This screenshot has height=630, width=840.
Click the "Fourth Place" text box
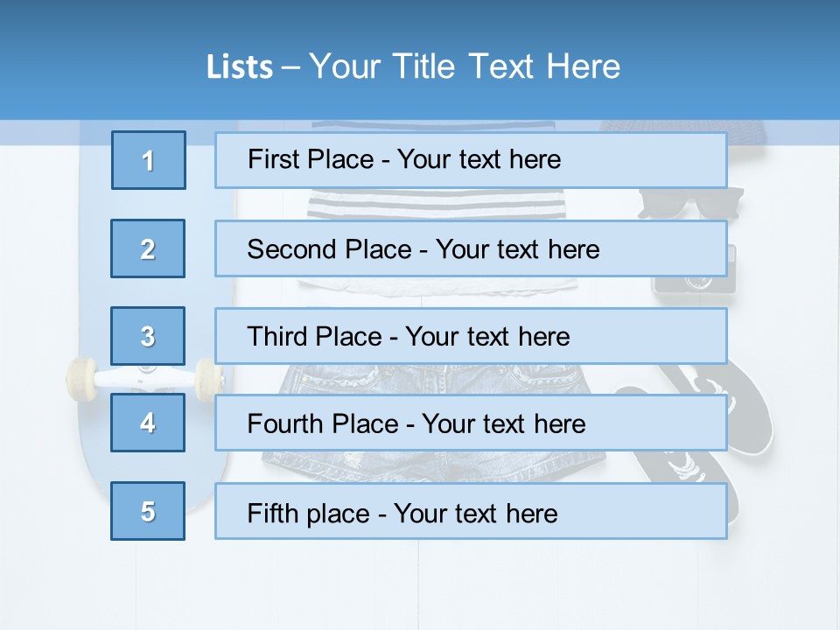pyautogui.click(x=471, y=423)
